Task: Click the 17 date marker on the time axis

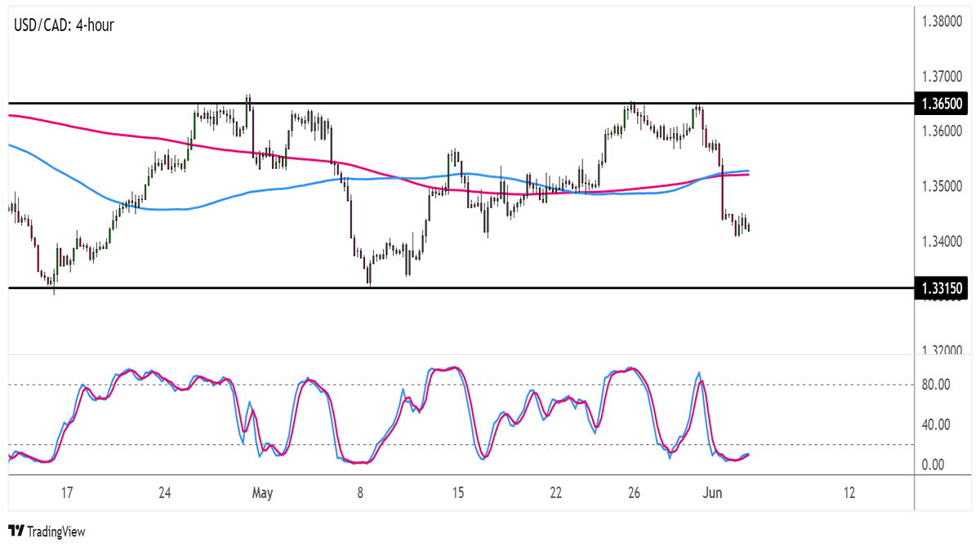Action: tap(66, 493)
